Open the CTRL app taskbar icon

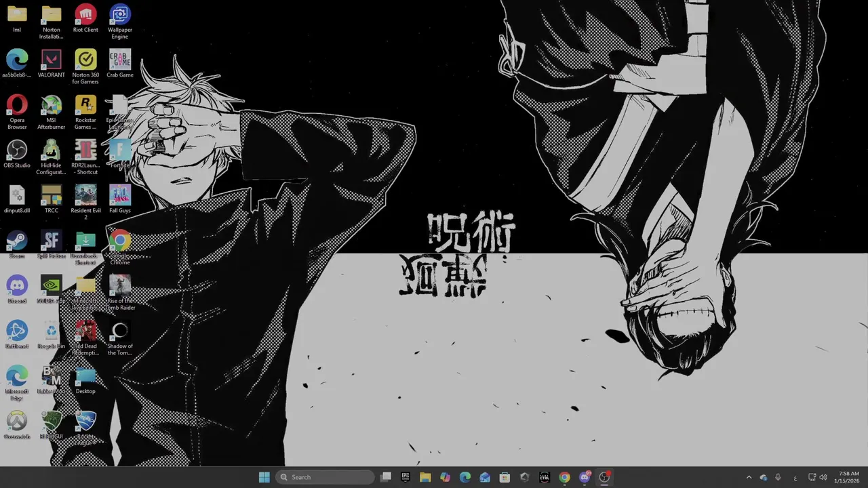[x=545, y=477]
